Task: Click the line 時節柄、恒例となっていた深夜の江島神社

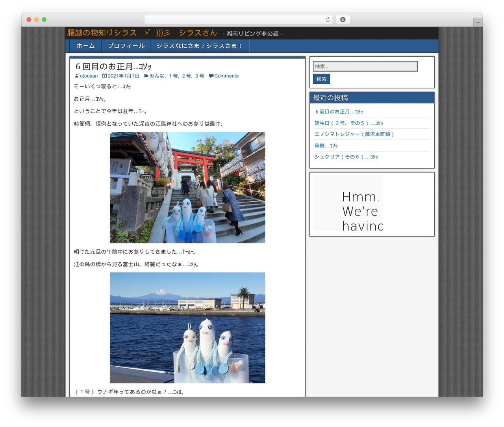Action: tap(149, 124)
